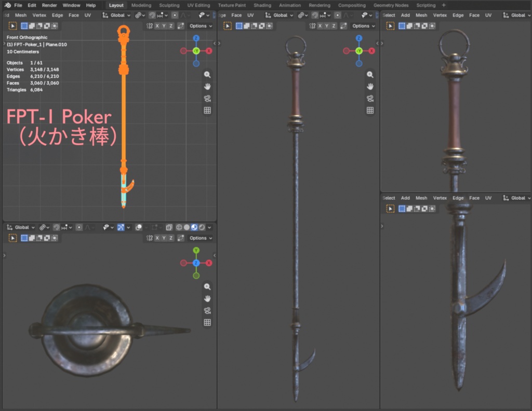Click the zoom magnifier in the full-poker viewport

tap(370, 75)
